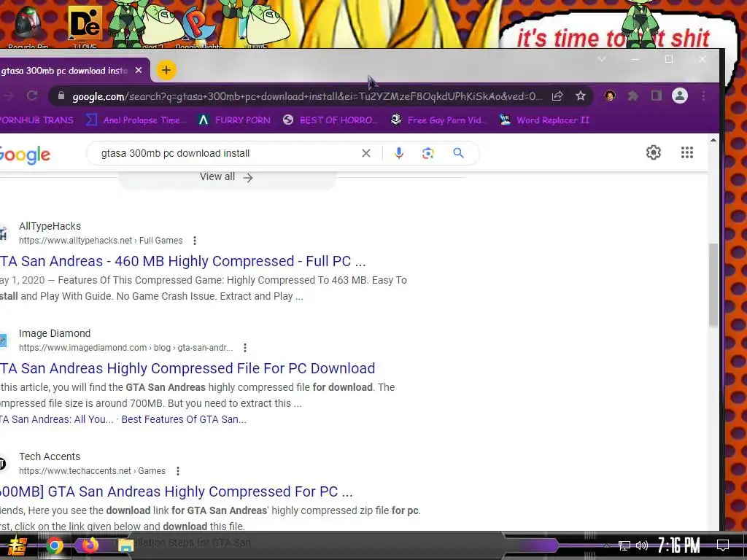
Task: Click the alltypehacks.net Full Games URL
Action: coord(101,241)
